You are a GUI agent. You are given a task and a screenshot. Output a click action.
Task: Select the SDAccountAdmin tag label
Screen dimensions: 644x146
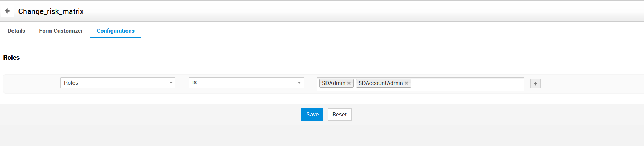pos(381,83)
